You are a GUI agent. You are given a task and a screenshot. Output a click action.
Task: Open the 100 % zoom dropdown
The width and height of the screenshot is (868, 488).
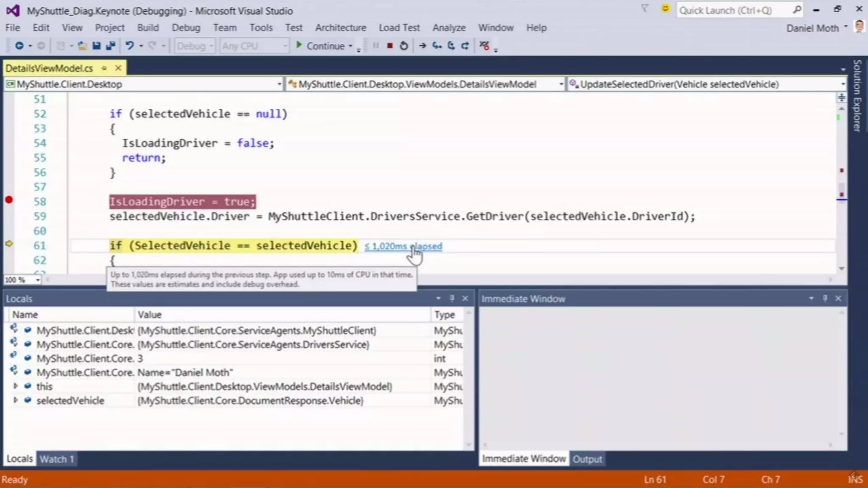[x=37, y=280]
